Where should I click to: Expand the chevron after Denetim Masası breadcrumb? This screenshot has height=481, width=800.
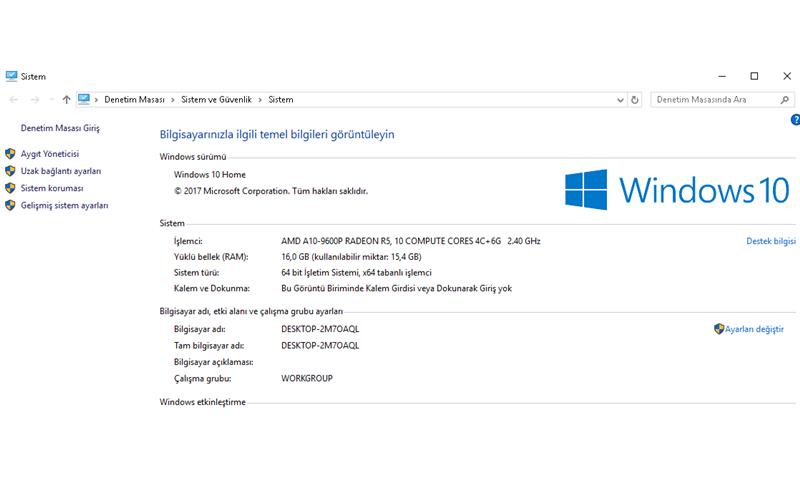(173, 100)
